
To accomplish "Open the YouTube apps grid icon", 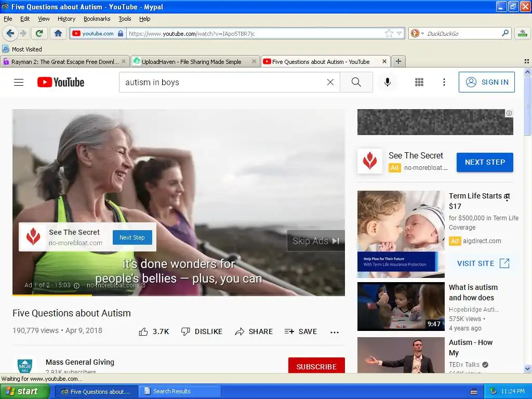I will [x=419, y=82].
